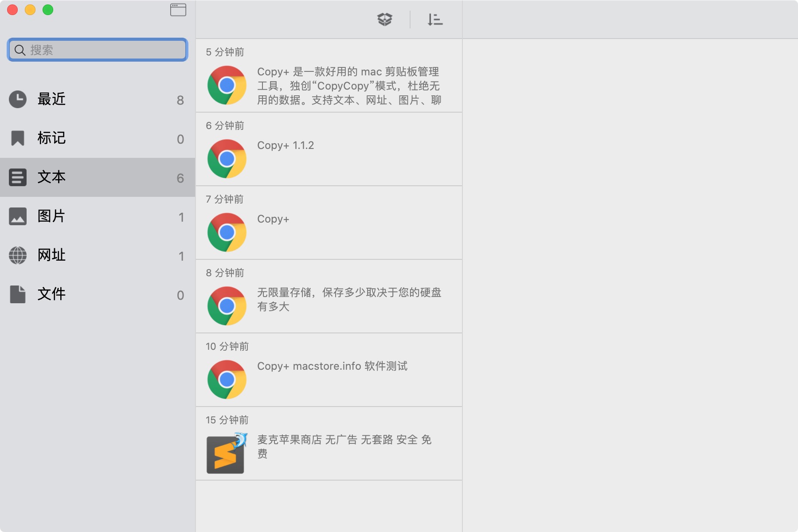798x532 pixels.
Task: Click count 1 beside 网址
Action: (x=181, y=256)
